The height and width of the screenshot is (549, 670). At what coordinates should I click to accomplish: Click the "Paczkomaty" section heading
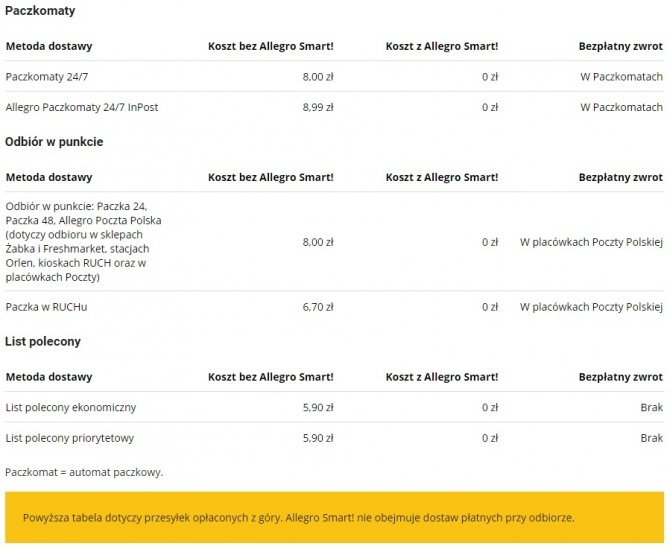coord(40,11)
